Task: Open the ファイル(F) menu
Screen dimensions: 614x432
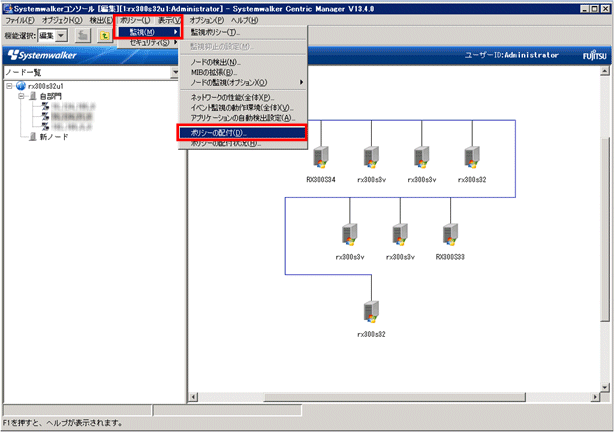Action: click(20, 20)
